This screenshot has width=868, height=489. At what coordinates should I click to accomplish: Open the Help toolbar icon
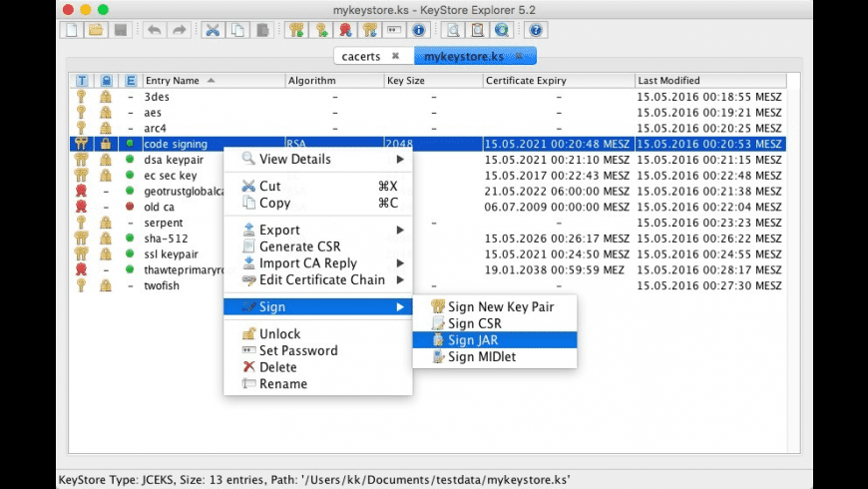pyautogui.click(x=536, y=30)
